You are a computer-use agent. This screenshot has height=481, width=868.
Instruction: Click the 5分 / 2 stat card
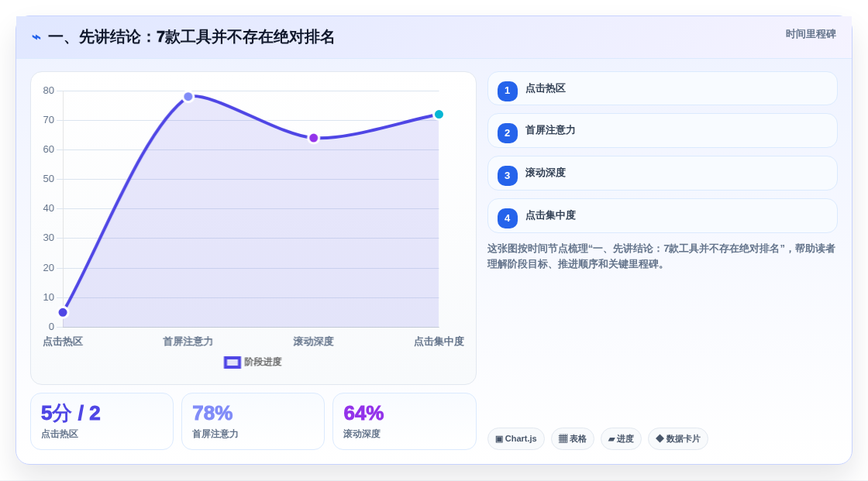pyautogui.click(x=102, y=421)
